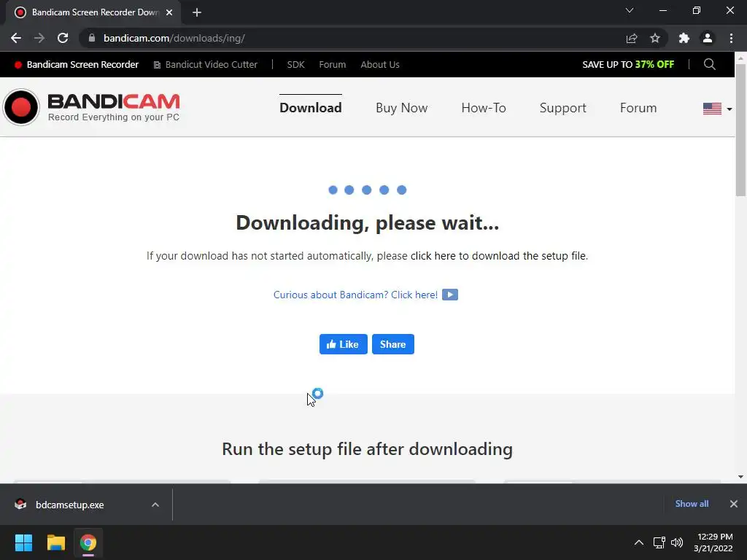
Task: Click the Chrome taskbar icon
Action: (88, 542)
